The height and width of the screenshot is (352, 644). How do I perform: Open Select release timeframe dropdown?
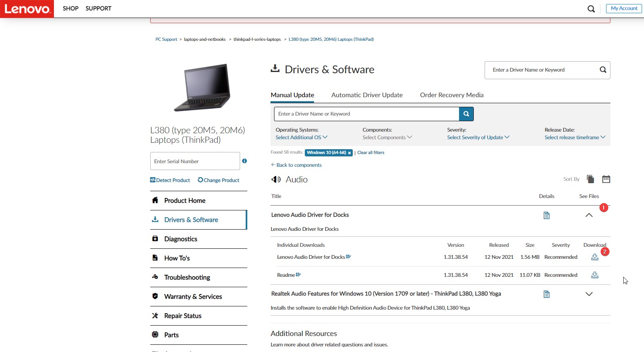[575, 137]
